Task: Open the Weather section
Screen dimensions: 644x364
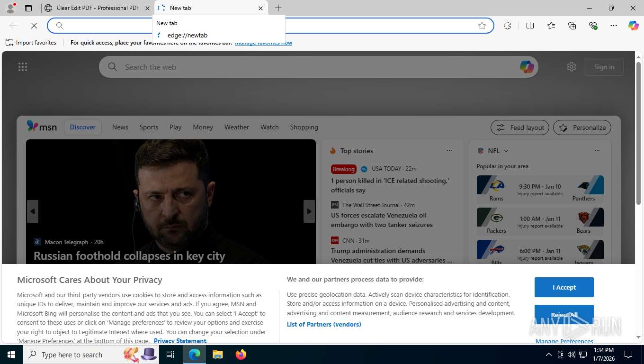Action: point(236,127)
